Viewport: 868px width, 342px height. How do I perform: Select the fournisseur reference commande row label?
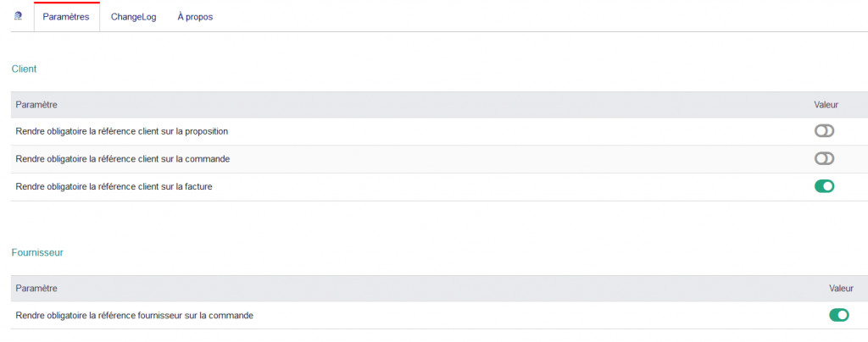tap(134, 315)
